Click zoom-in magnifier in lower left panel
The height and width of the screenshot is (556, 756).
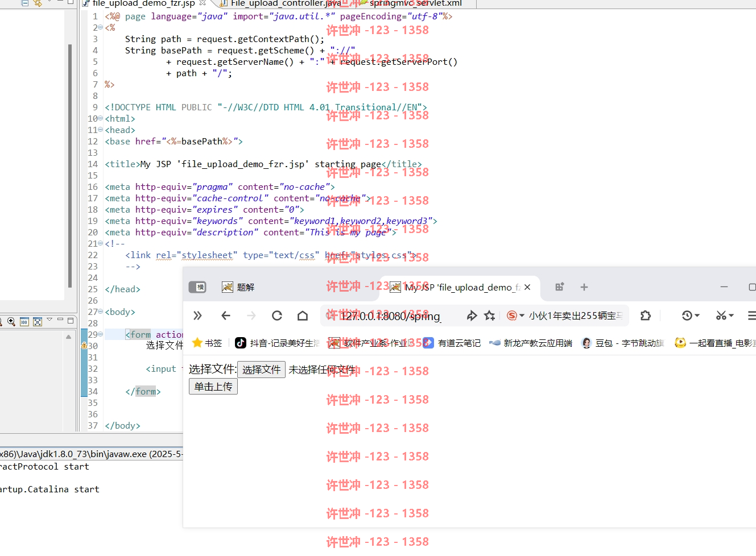pos(11,322)
